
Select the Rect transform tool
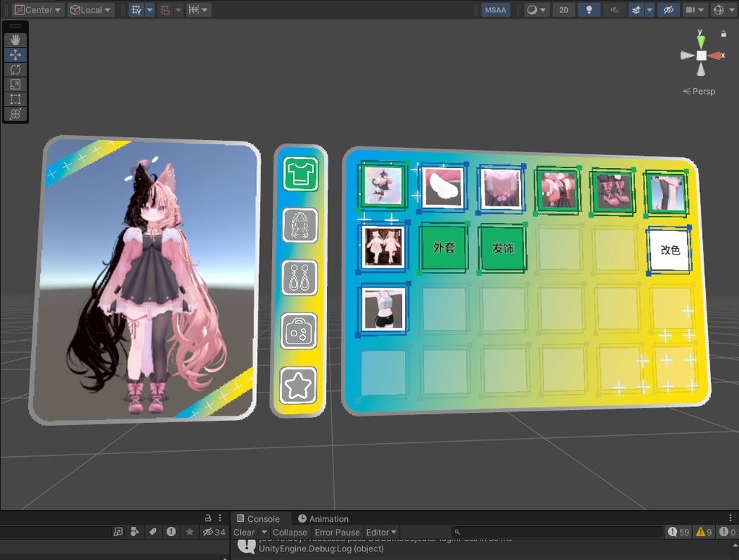(x=15, y=99)
